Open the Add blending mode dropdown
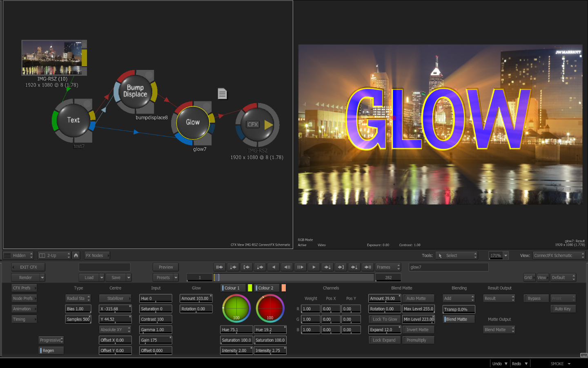Image resolution: width=588 pixels, height=368 pixels. point(459,298)
